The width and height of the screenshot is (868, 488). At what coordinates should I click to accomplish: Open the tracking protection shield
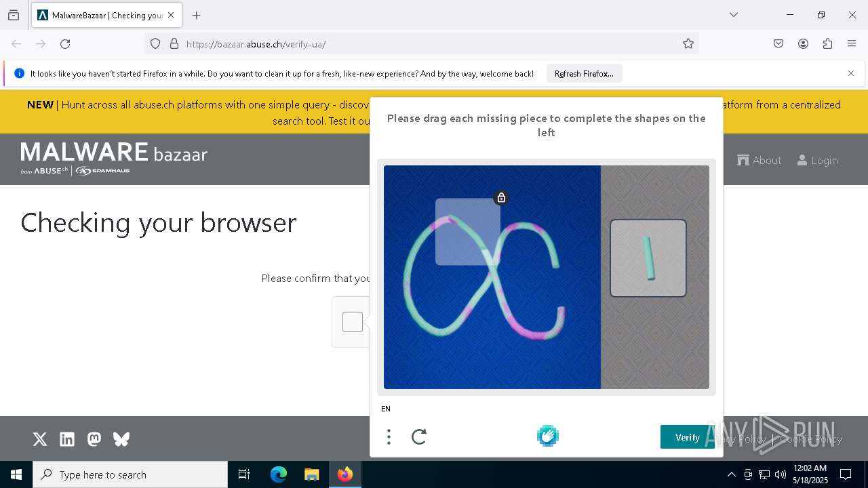[x=155, y=44]
